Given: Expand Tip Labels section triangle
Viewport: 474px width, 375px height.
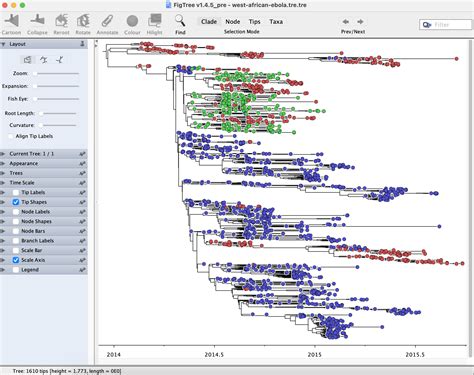Looking at the screenshot, I should pyautogui.click(x=3, y=192).
